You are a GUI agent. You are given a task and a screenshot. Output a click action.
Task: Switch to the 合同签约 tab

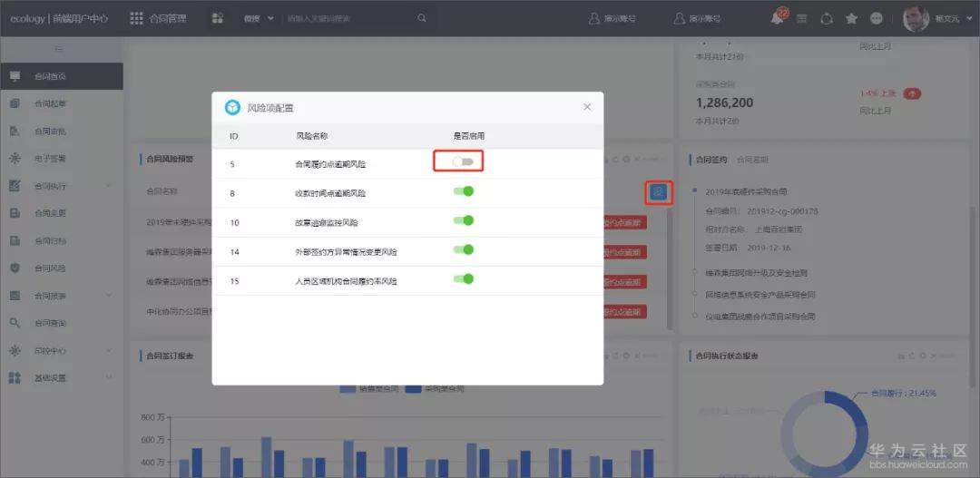pyautogui.click(x=712, y=160)
